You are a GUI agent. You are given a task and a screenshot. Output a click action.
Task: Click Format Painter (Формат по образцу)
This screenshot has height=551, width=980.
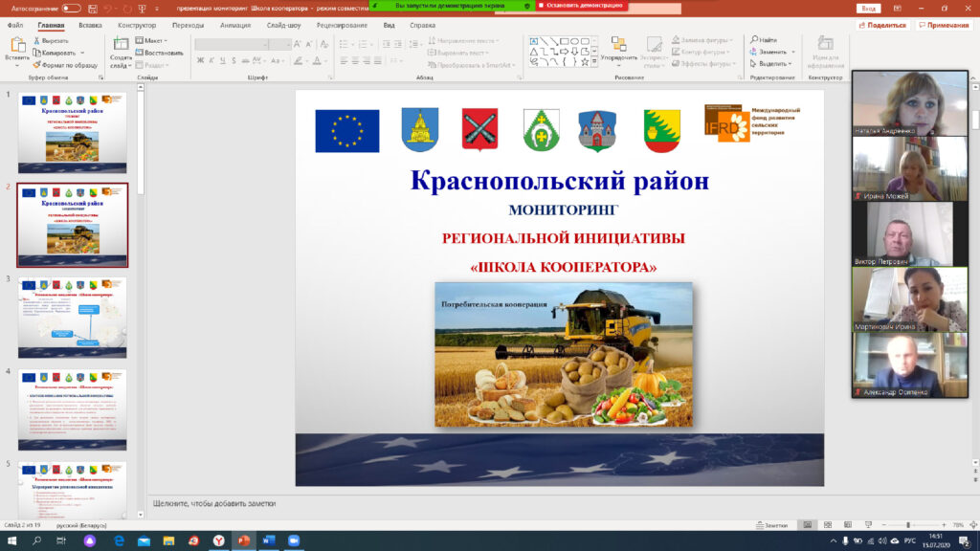pyautogui.click(x=65, y=65)
